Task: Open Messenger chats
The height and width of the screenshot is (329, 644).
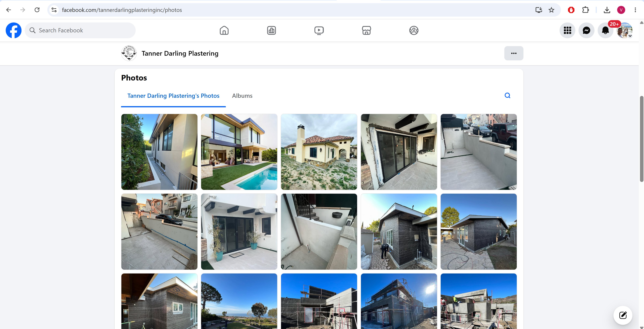Action: (587, 31)
